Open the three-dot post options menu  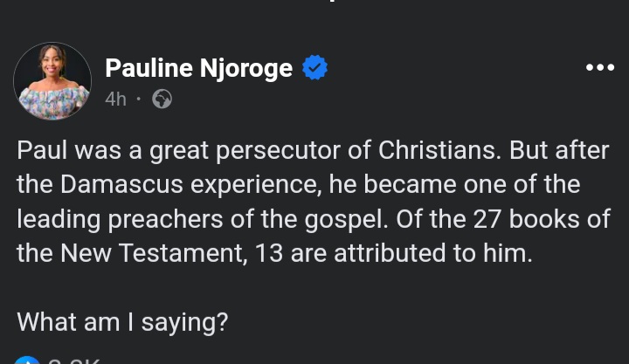[x=599, y=68]
